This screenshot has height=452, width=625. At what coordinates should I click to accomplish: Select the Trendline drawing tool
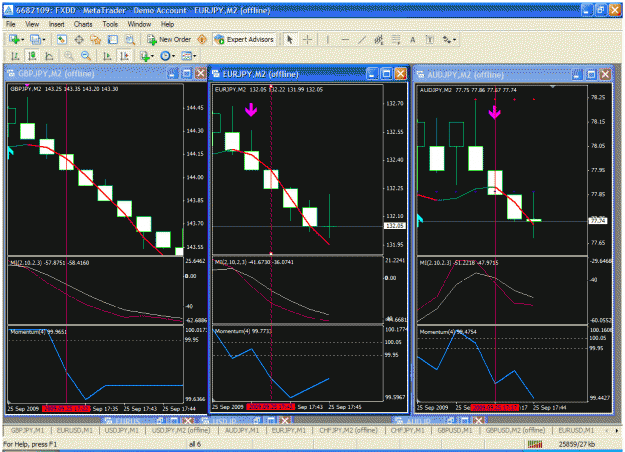(x=362, y=39)
